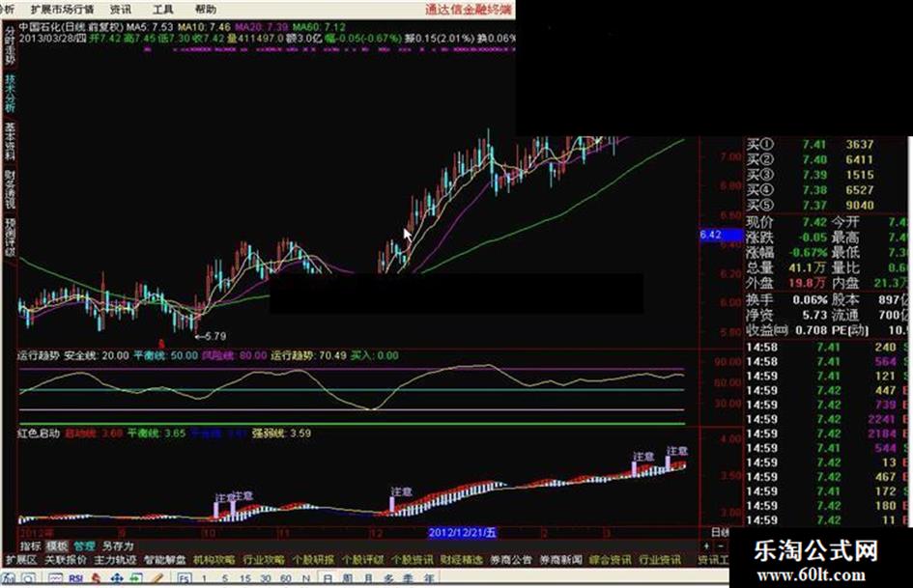Click the 运行趋势 indicator title
The image size is (913, 588).
pos(39,355)
